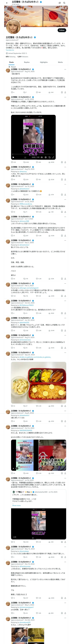This screenshot has height=644, width=72.
Task: Open the search icon in profile header
Action: click(x=64, y=3)
